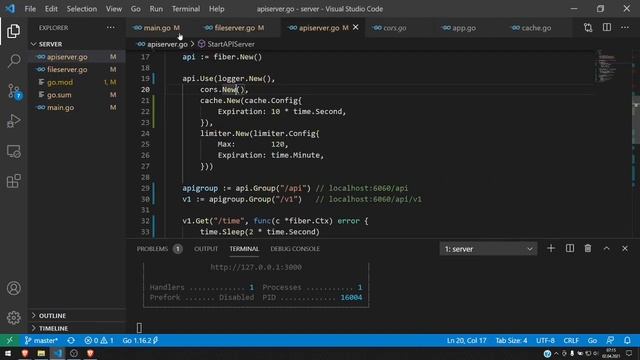Open Source Control view with badge
This screenshot has height=360, width=640.
click(14, 91)
